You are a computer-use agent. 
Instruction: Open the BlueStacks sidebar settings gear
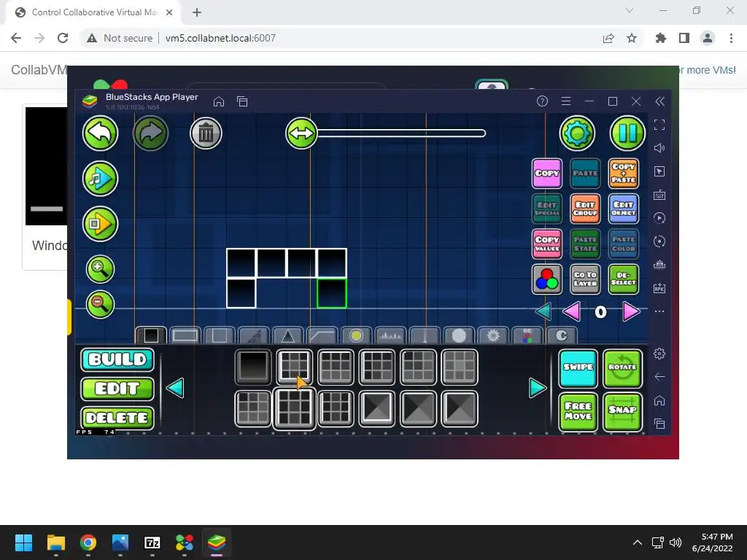tap(659, 354)
